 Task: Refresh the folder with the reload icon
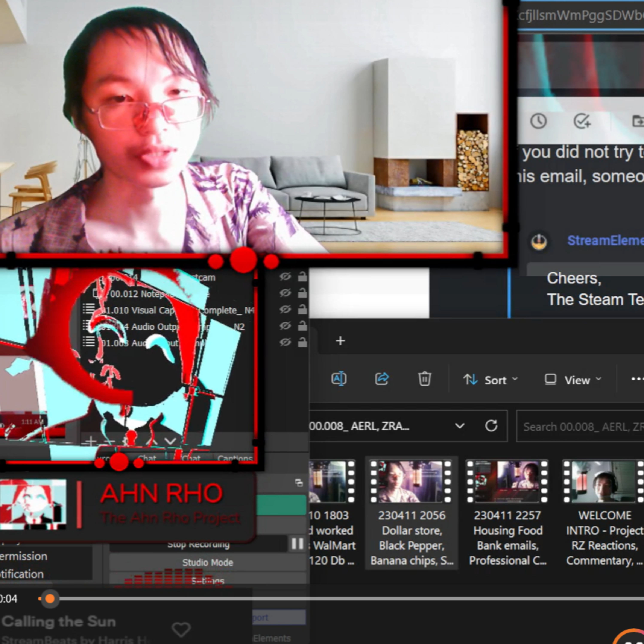click(x=491, y=426)
